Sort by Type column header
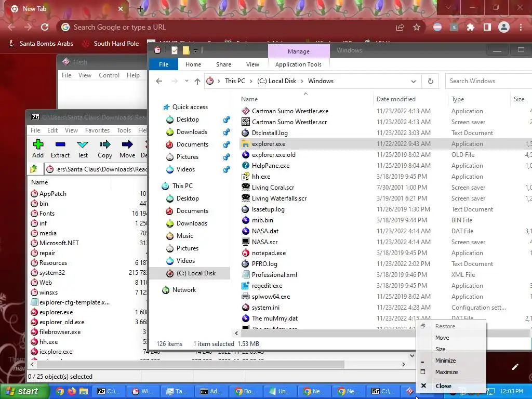 [x=458, y=99]
